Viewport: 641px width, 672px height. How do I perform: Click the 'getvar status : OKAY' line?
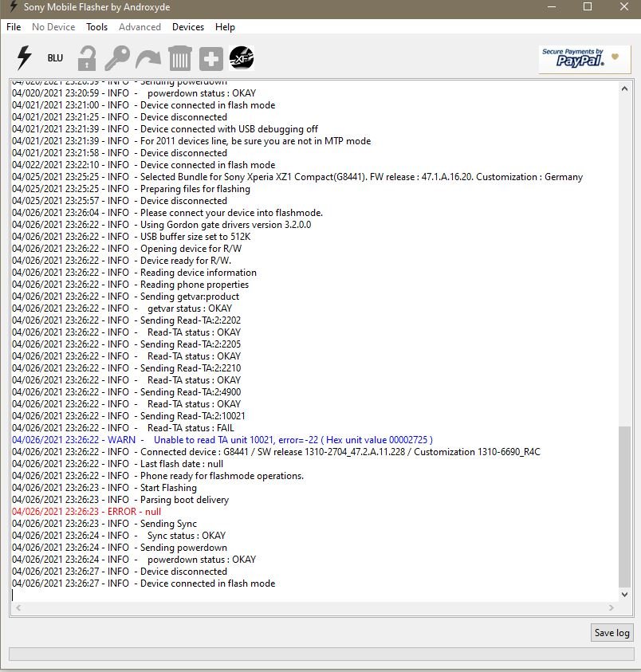pos(122,308)
